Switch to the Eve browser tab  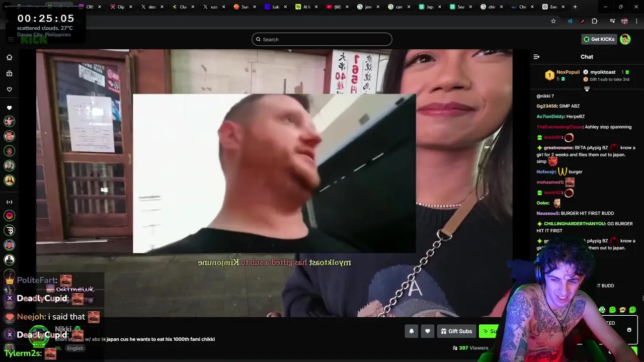(553, 7)
